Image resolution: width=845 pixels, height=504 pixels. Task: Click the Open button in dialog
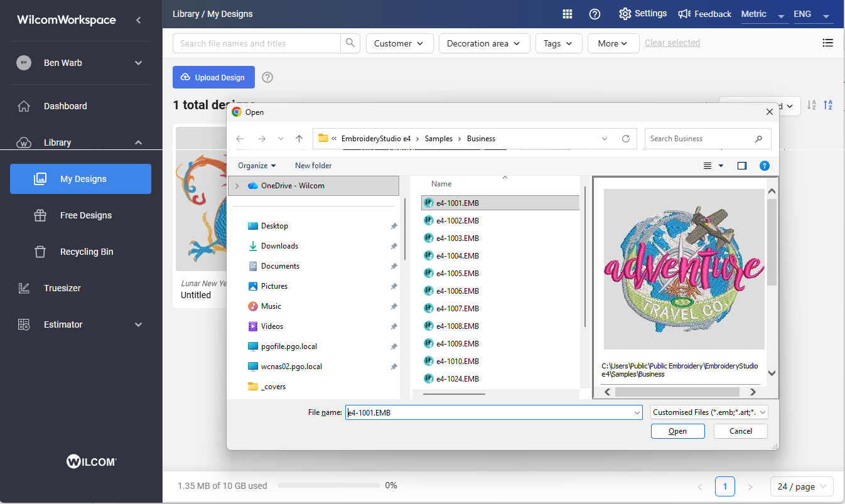coord(677,431)
